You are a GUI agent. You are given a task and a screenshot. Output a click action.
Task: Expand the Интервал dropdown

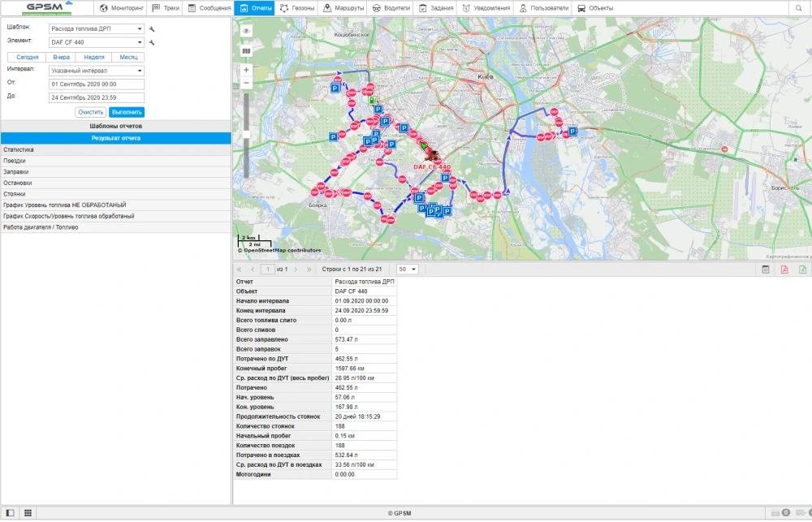click(x=96, y=71)
